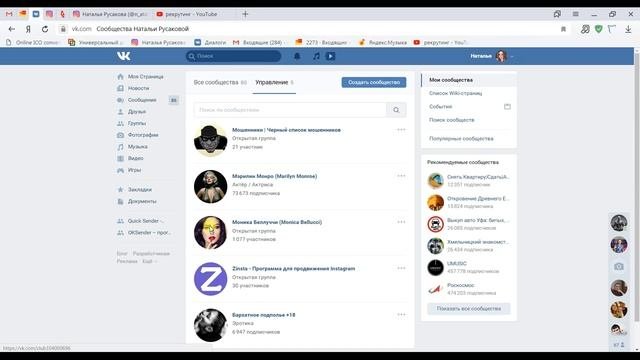Open options dots for Бархатное подполье community
The width and height of the screenshot is (640, 360).
coord(401,315)
